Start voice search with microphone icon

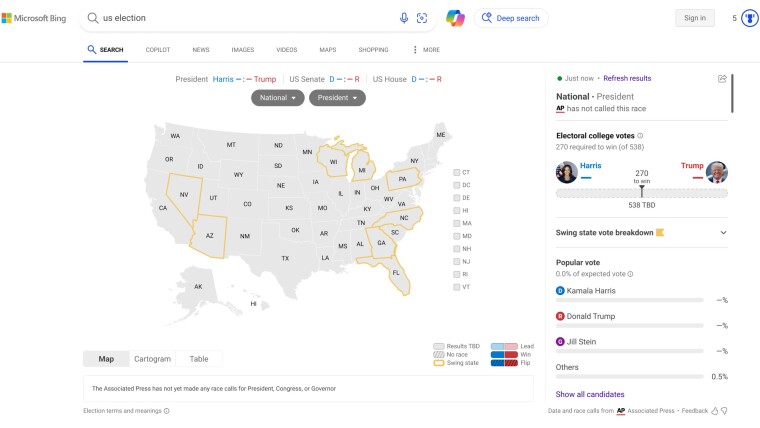(x=404, y=18)
